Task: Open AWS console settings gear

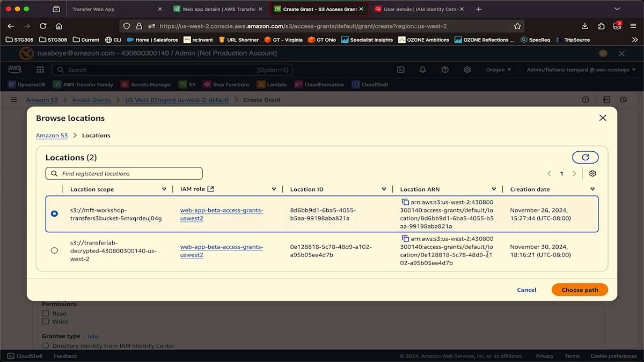Action: tap(467, 70)
